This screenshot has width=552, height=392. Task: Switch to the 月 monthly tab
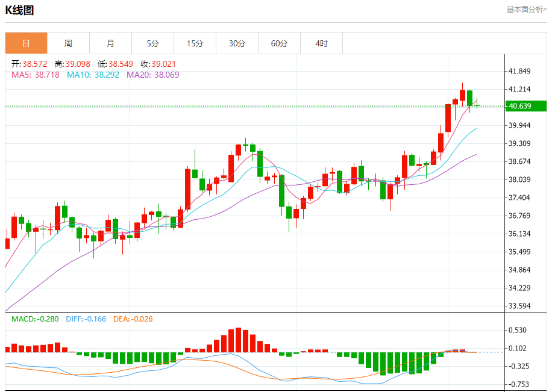pos(110,43)
